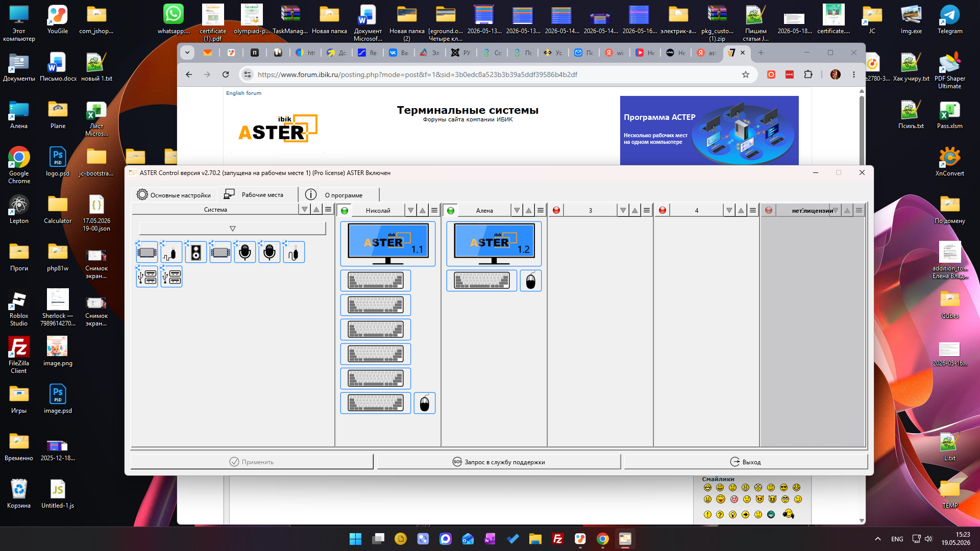Select the ASTER 1.1 monitor
This screenshot has width=980, height=551.
388,244
